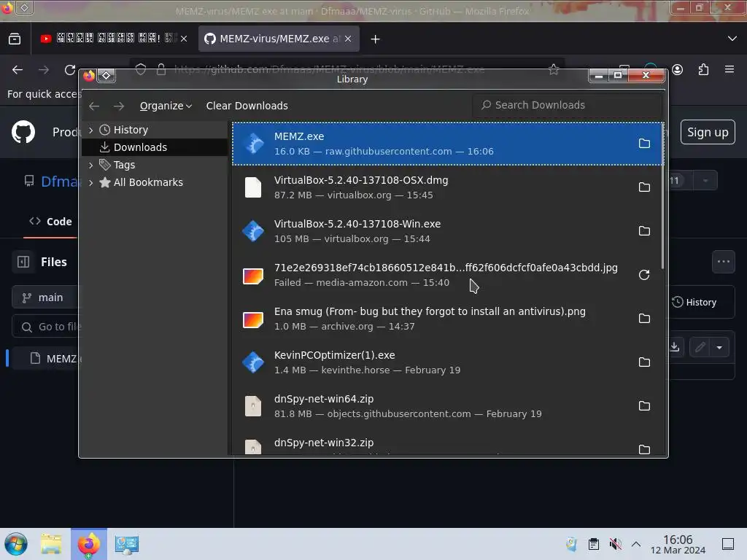Open a new Firefox tab
Screen dimensions: 747x560
(x=376, y=39)
